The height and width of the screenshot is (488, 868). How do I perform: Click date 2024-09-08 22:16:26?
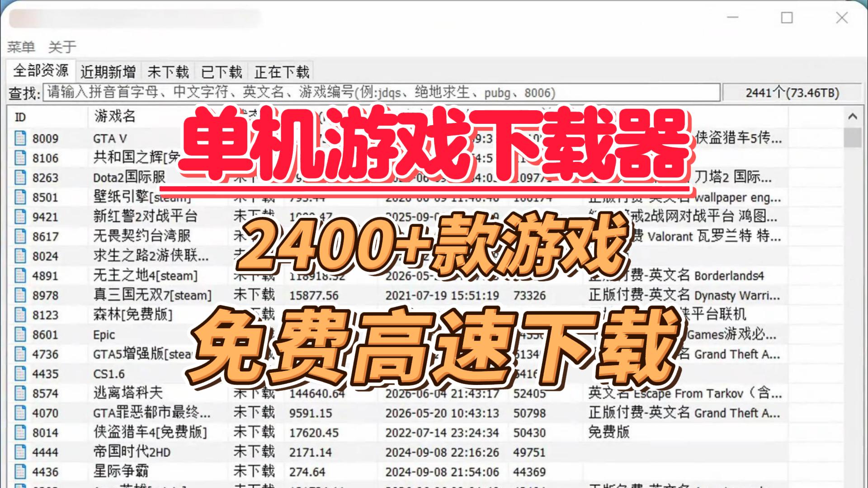[x=442, y=452]
